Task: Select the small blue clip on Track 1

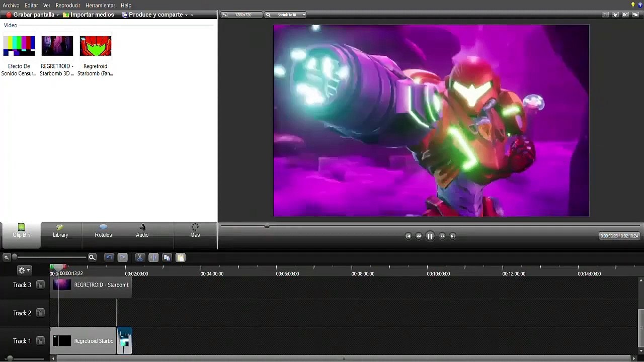Action: (x=125, y=341)
